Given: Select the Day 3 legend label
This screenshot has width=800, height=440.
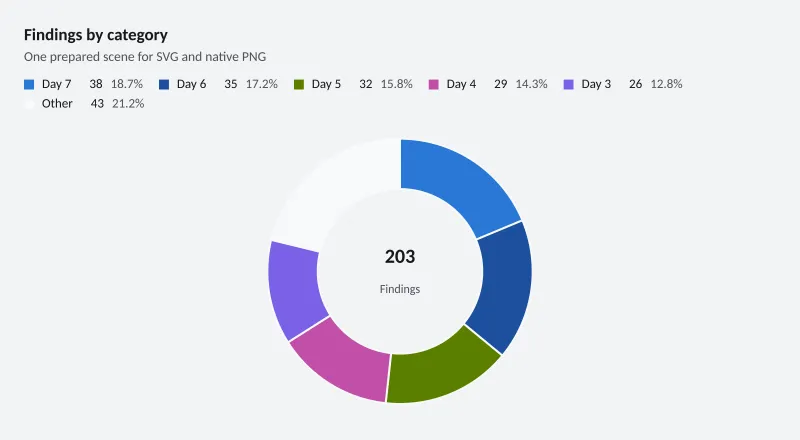Looking at the screenshot, I should tap(596, 84).
